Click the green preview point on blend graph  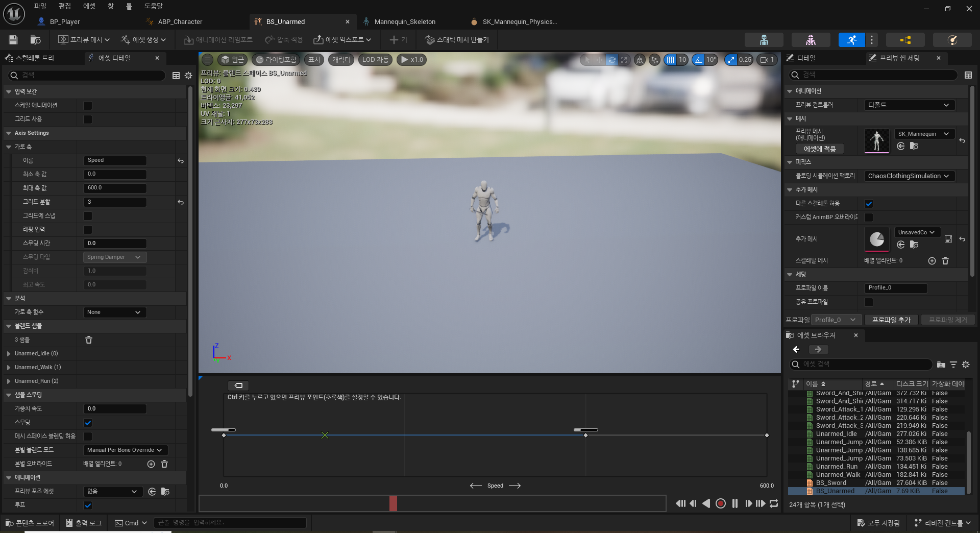coord(325,435)
